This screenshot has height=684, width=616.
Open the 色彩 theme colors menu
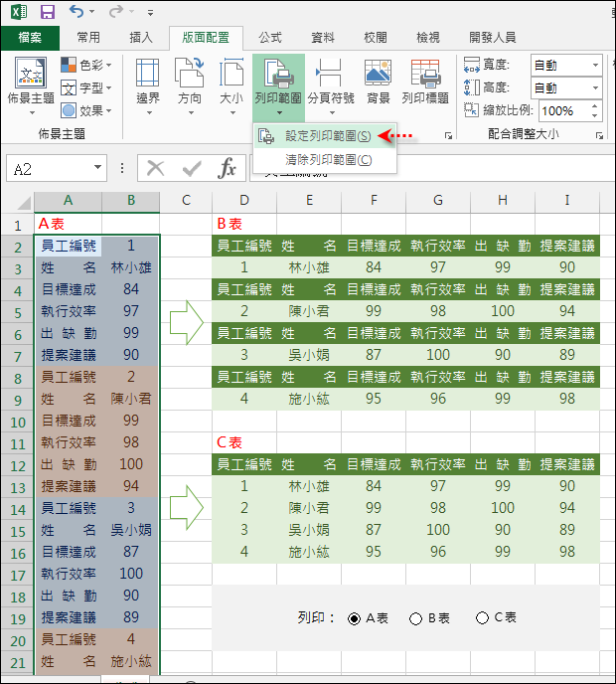[x=85, y=65]
